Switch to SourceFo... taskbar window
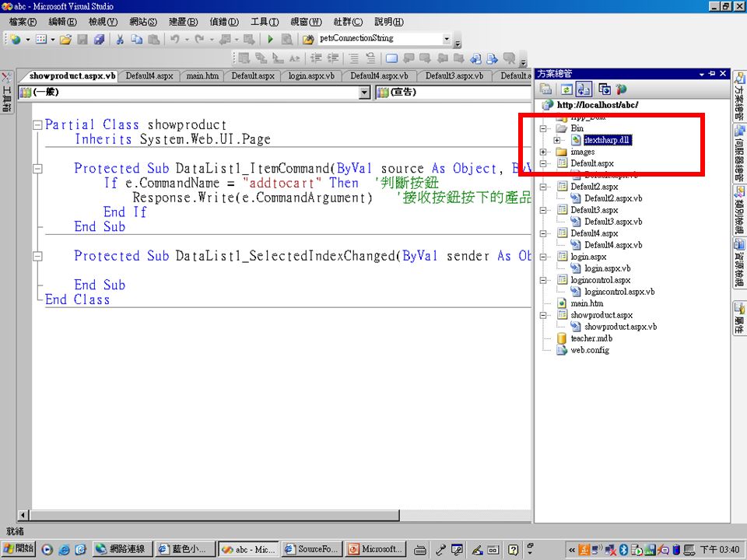 (x=311, y=549)
